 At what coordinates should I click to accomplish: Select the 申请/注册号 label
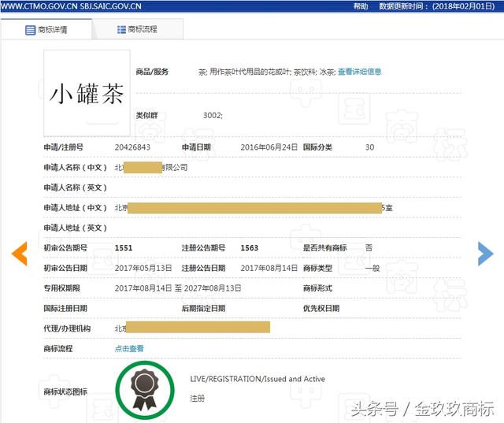[x=64, y=147]
